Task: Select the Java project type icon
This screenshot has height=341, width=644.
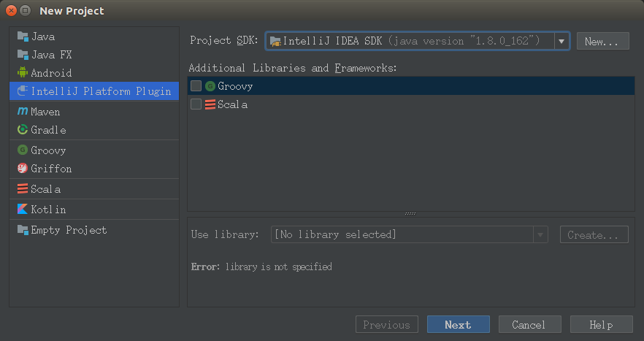Action: click(23, 37)
